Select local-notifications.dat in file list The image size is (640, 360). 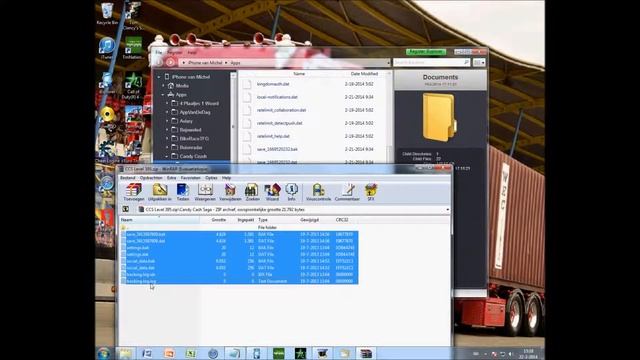click(277, 97)
